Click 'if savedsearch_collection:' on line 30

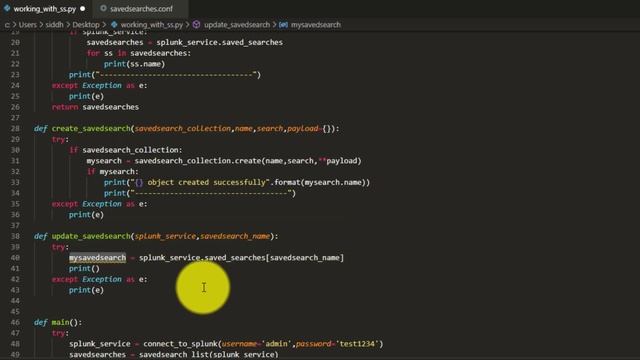point(126,150)
